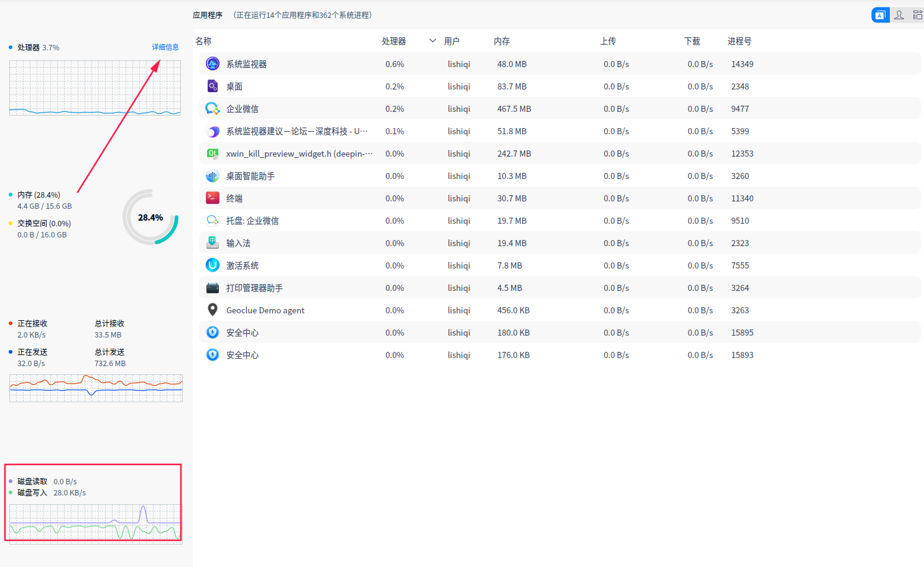This screenshot has width=924, height=567.
Task: Click the 正在发送 label
Action: point(32,352)
